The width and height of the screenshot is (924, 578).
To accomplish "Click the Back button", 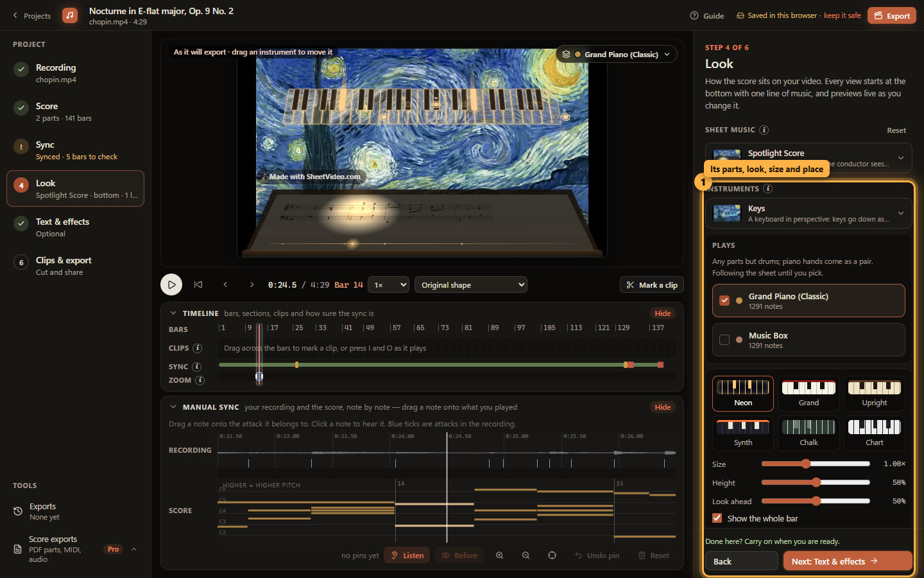I will tap(741, 561).
